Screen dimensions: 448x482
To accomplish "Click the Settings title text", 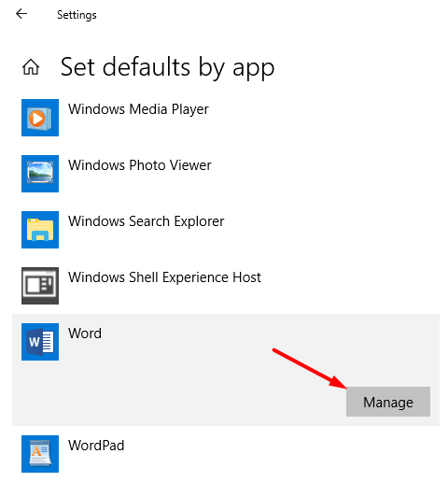I will 77,15.
